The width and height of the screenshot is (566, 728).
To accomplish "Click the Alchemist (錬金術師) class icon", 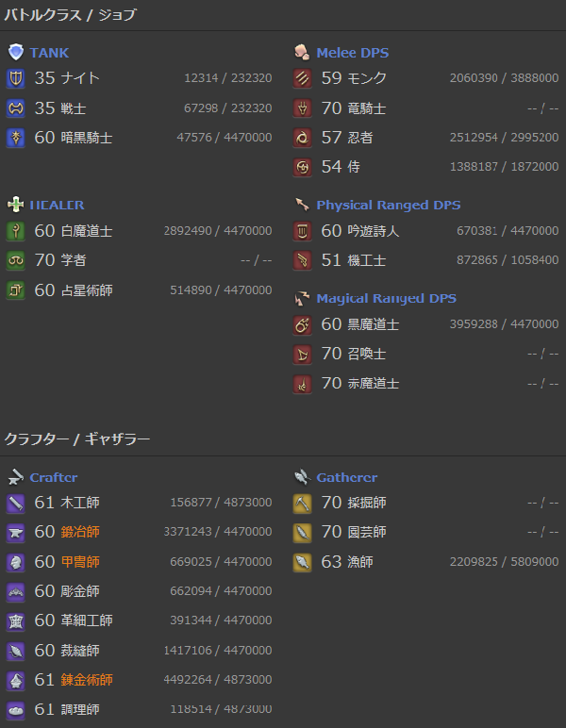I will coord(16,680).
